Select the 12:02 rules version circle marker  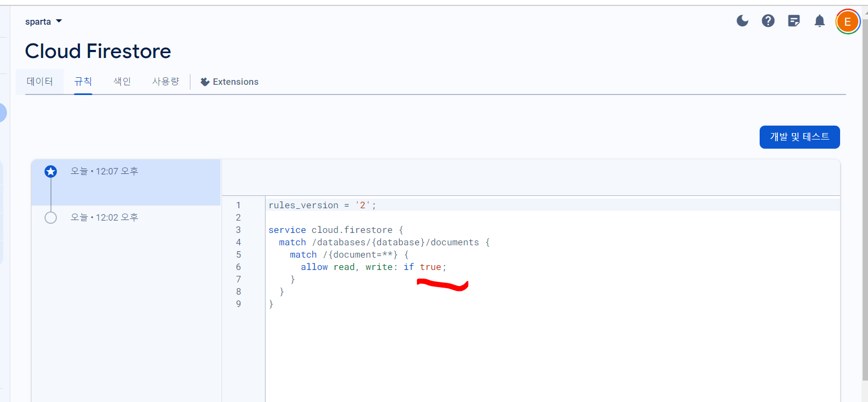click(x=51, y=217)
